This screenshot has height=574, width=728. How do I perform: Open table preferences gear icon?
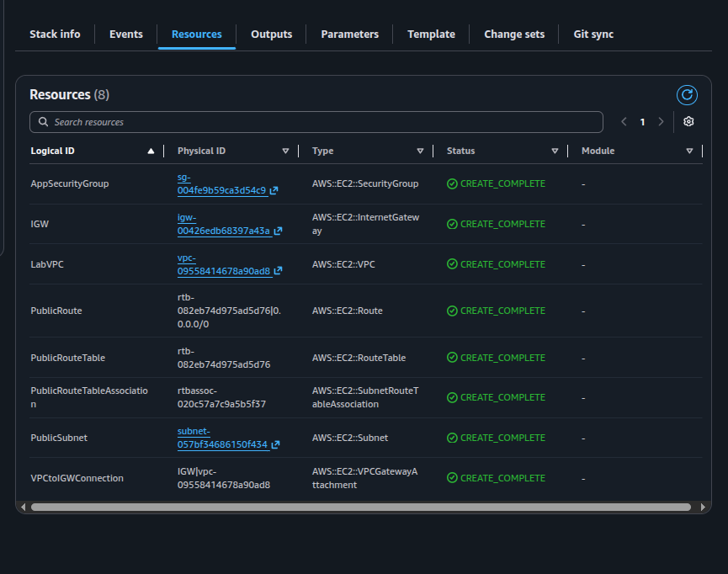[x=688, y=122]
